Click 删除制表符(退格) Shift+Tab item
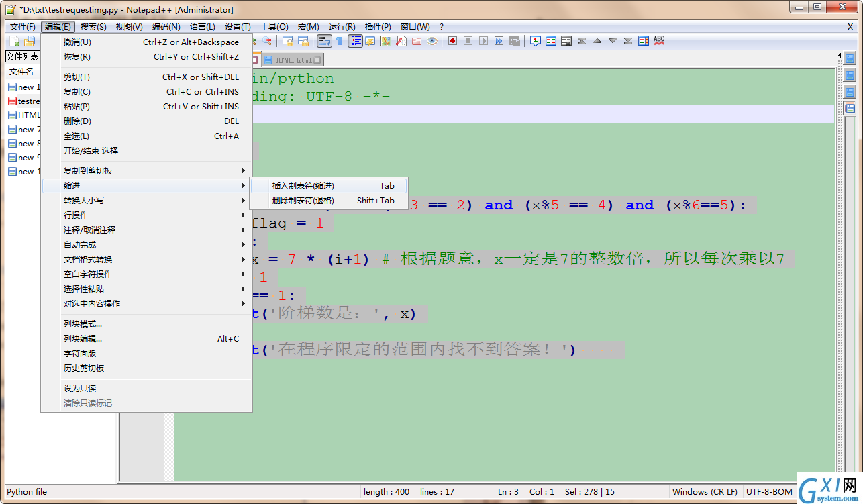Screen dimensions: 863x504 point(328,201)
